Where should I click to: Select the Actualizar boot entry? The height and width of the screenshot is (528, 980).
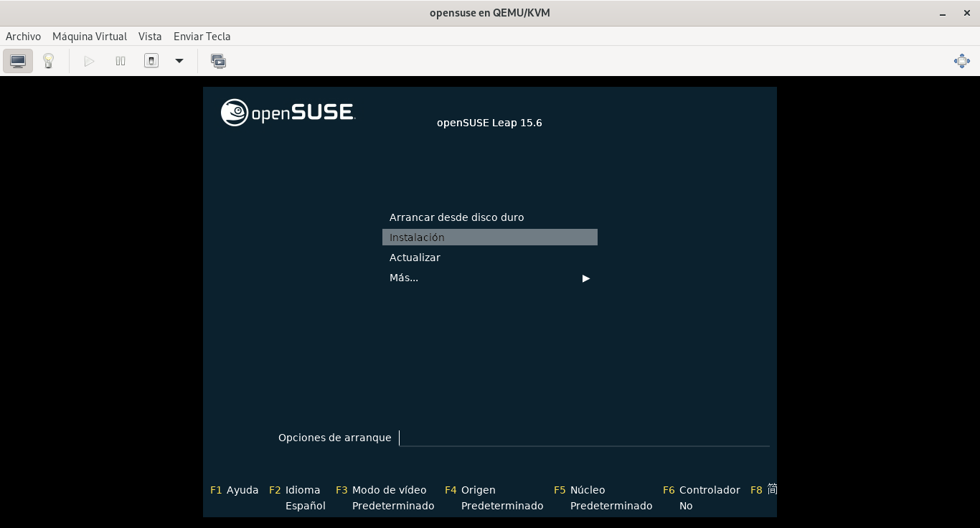[490, 258]
